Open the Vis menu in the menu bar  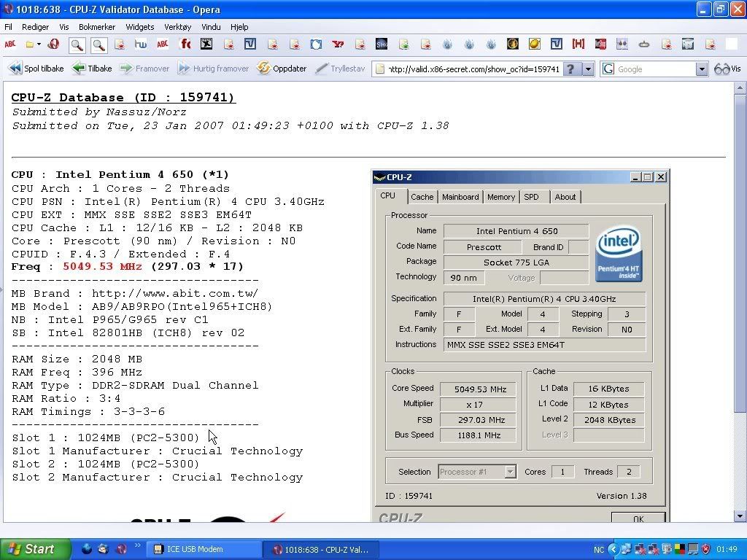tap(64, 27)
